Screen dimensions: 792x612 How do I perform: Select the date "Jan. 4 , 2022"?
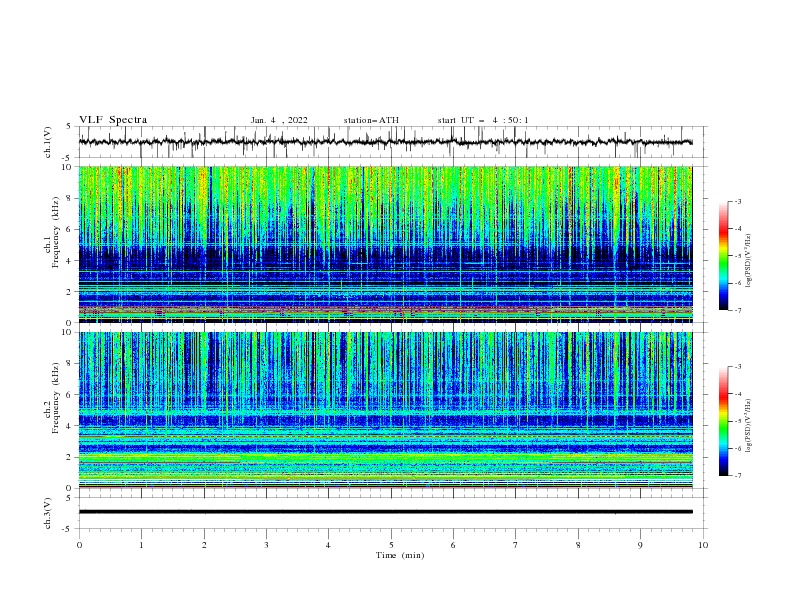coord(279,120)
